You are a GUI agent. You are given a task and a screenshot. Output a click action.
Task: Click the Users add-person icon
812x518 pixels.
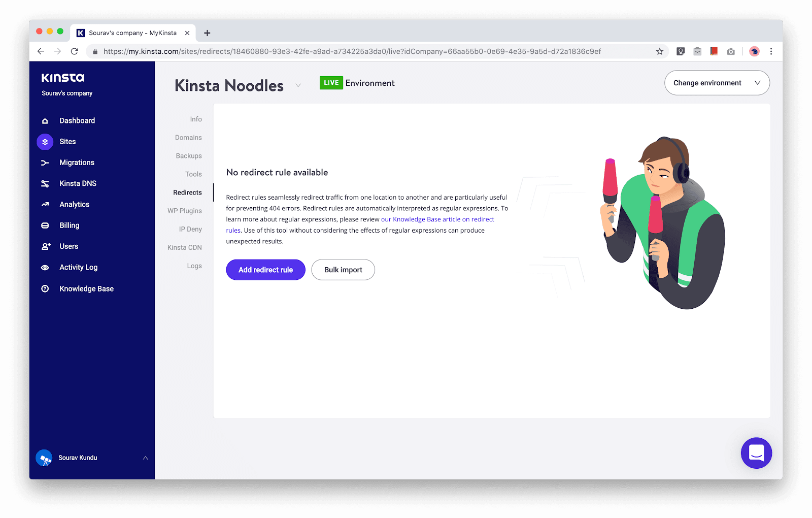(46, 246)
